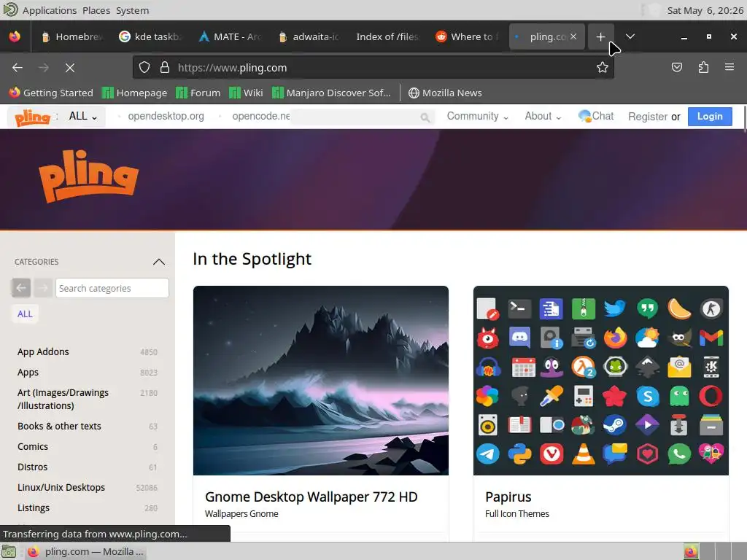Bookmark this page with the star icon
Viewport: 747px width, 560px height.
pos(602,68)
